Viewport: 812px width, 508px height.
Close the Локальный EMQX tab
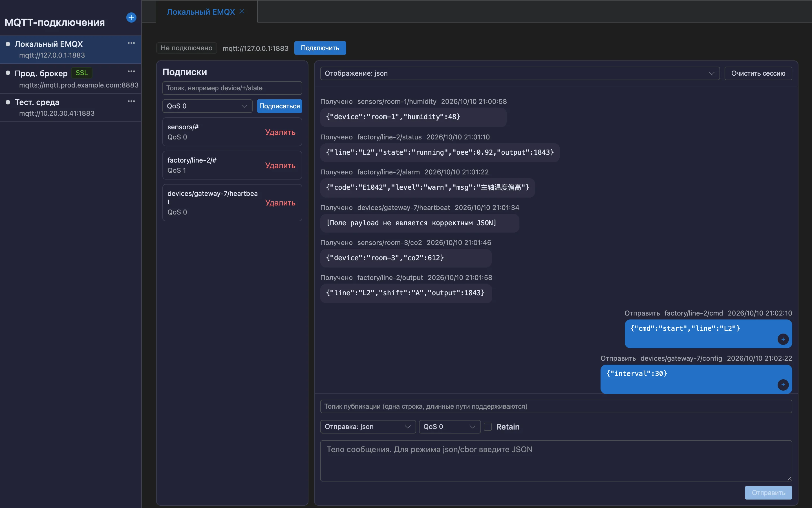[242, 11]
